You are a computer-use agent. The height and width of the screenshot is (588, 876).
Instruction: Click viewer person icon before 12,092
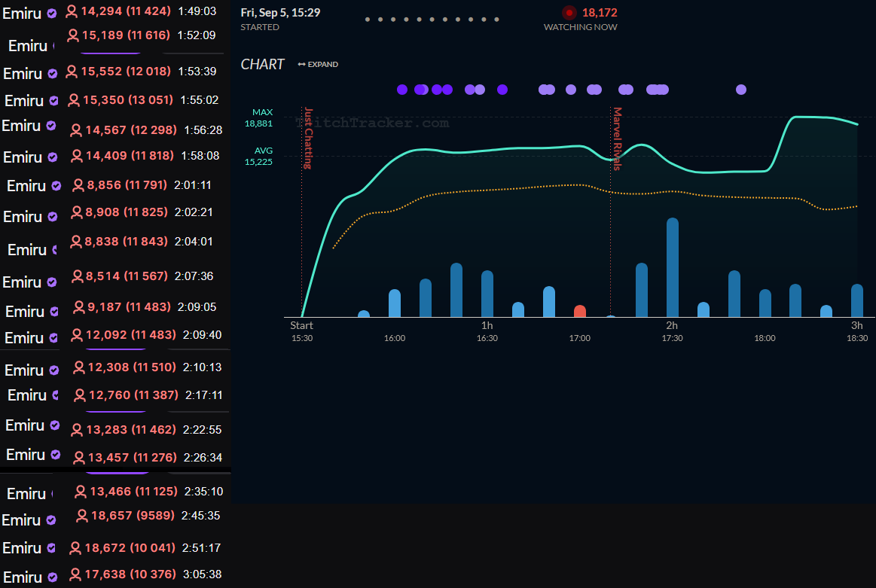click(x=77, y=335)
